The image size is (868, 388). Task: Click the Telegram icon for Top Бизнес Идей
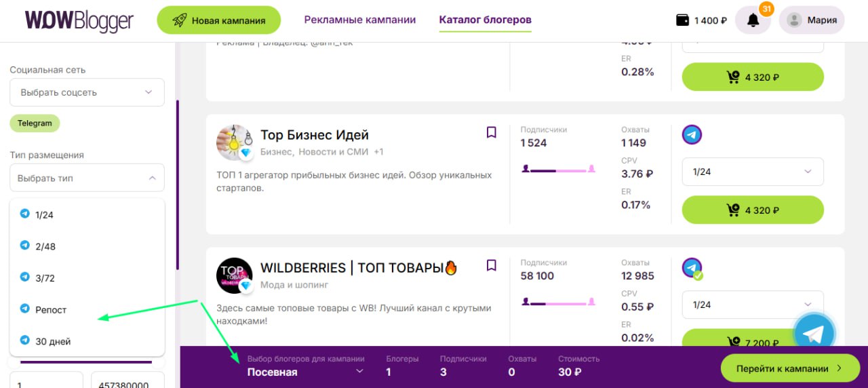click(x=692, y=135)
